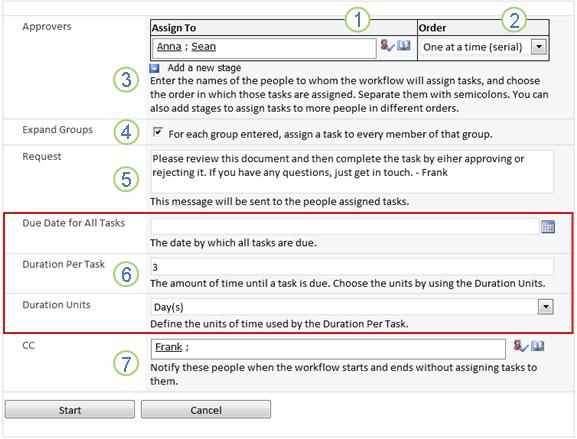Click the Cancel button
This screenshot has width=577, height=439.
pos(206,410)
